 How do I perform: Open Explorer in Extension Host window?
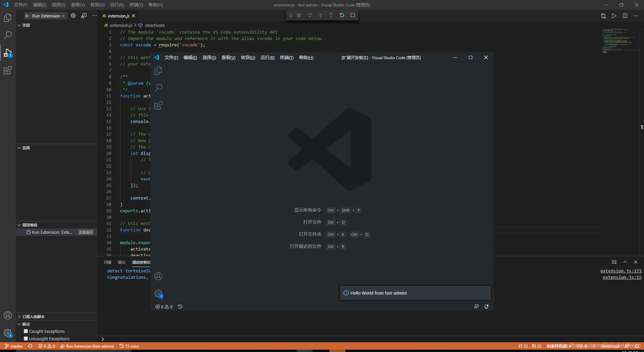point(158,71)
